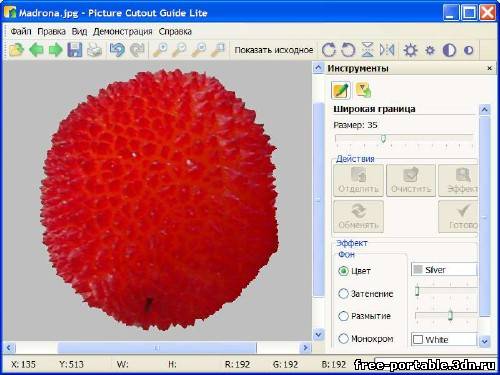500x375 pixels.
Task: Go to previous image with green left arrow
Action: pyautogui.click(x=36, y=50)
